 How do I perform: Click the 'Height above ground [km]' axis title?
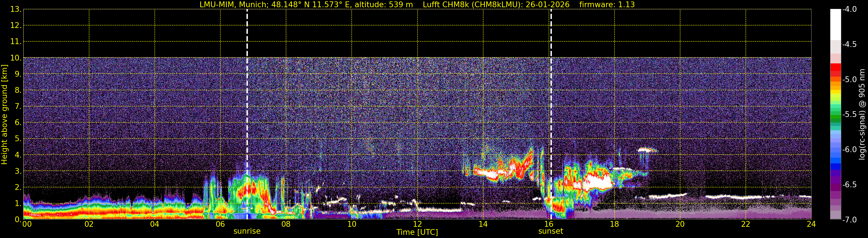[4, 115]
